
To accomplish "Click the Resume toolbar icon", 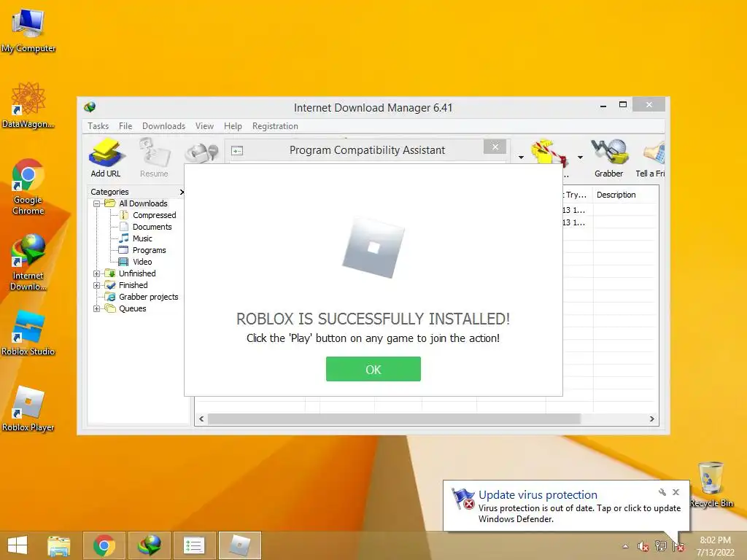I will [x=154, y=158].
